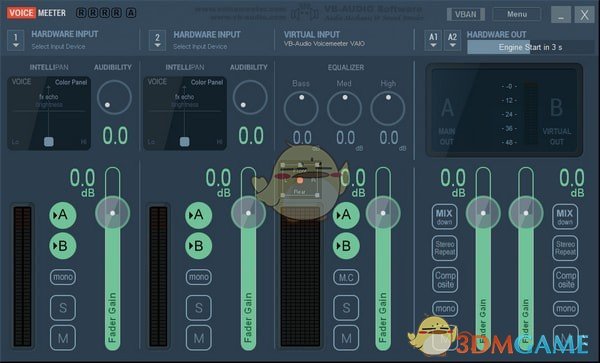Click the B Virtual Out meter label
The image size is (600, 363).
556,120
